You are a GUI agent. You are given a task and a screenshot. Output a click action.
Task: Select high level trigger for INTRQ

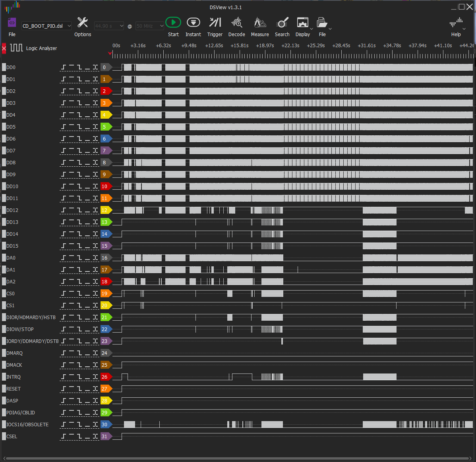[x=72, y=377]
